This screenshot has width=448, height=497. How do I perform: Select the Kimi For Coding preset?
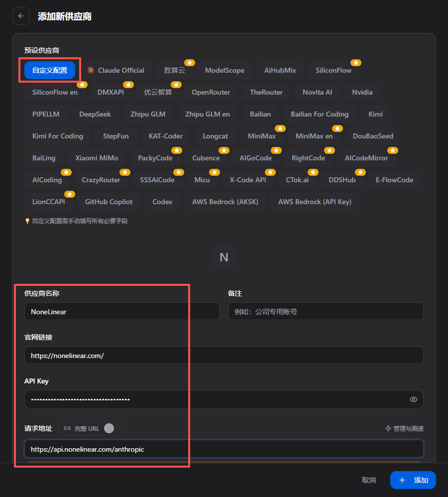pyautogui.click(x=58, y=136)
